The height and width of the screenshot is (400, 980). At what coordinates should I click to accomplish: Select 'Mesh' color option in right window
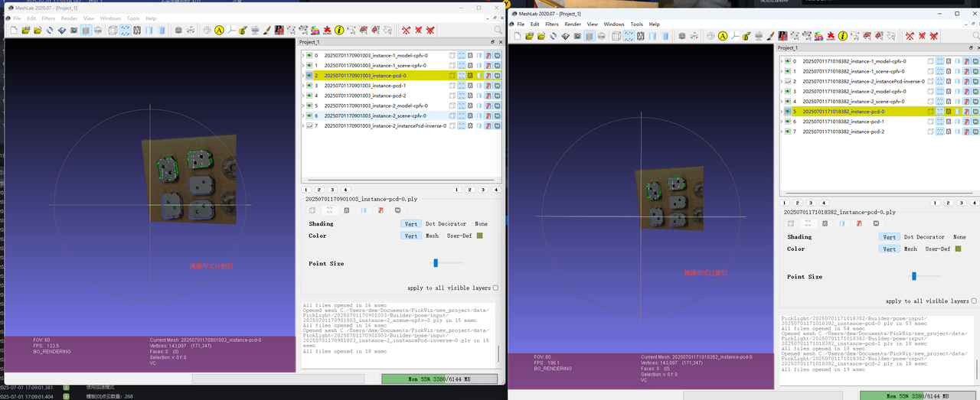tap(910, 249)
